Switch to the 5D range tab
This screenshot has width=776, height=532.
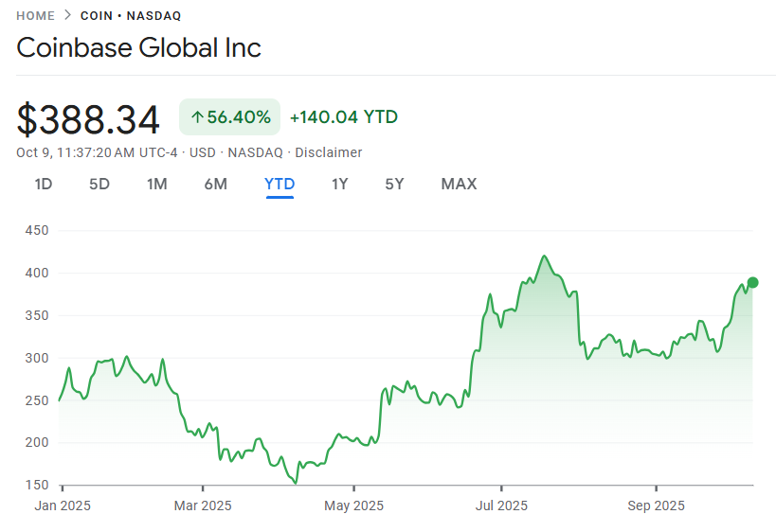[x=99, y=184]
